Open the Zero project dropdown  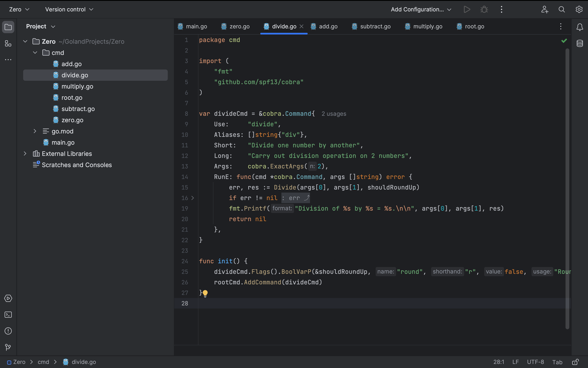[19, 10]
